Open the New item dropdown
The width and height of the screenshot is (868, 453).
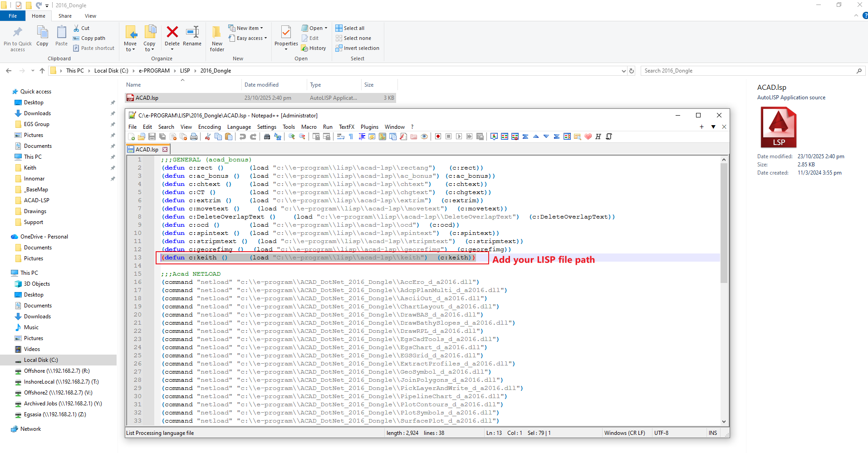point(247,28)
